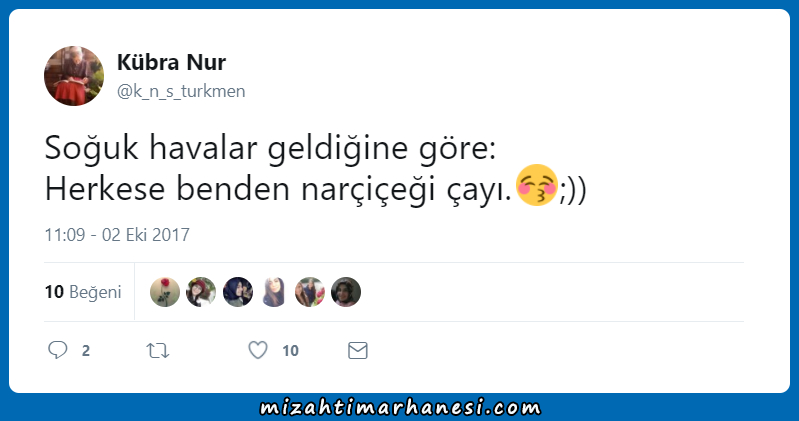The image size is (799, 421).
Task: Like the tweet with heart icon
Action: click(x=258, y=350)
